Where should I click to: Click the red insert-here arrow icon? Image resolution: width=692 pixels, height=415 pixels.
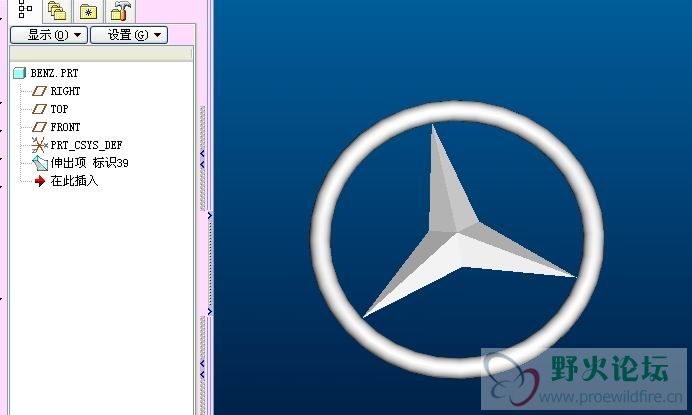pyautogui.click(x=40, y=181)
